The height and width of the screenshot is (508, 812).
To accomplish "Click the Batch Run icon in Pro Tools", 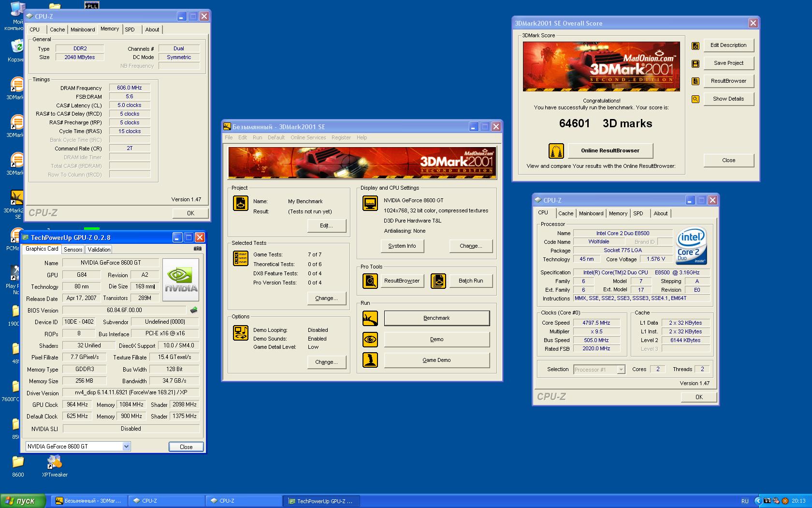I will [x=438, y=281].
